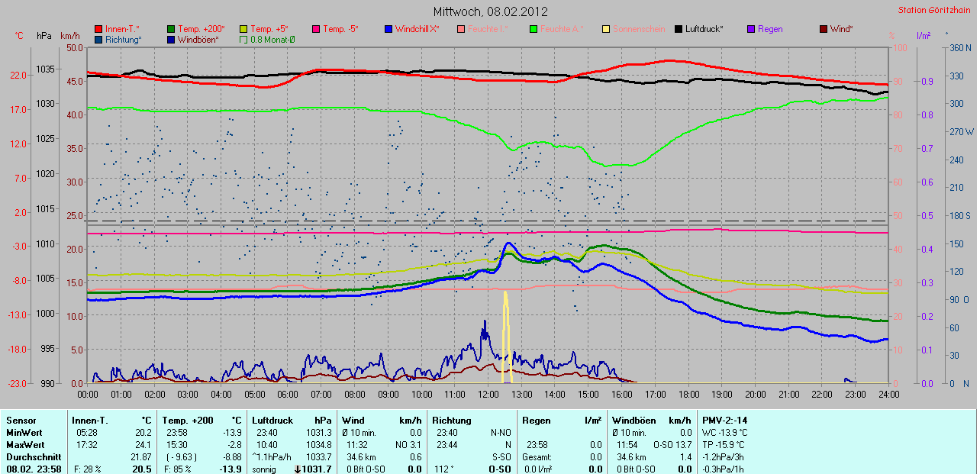The height and width of the screenshot is (474, 980).
Task: Click the dark red Wind legend swatch
Action: 824,29
